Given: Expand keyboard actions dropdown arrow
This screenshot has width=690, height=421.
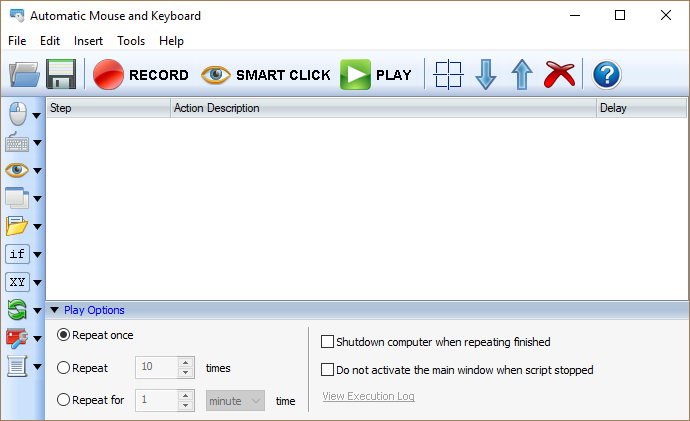Looking at the screenshot, I should click(x=37, y=143).
